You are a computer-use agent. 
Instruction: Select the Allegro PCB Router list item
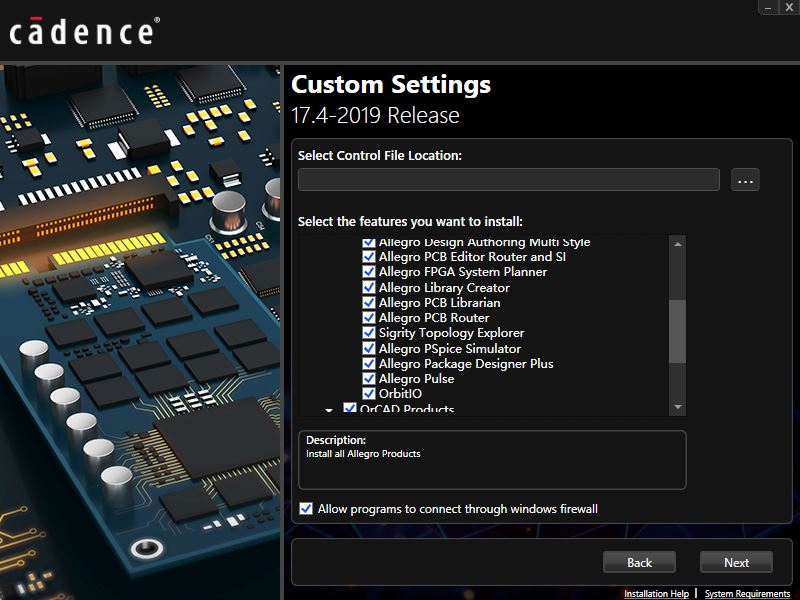[x=434, y=318]
